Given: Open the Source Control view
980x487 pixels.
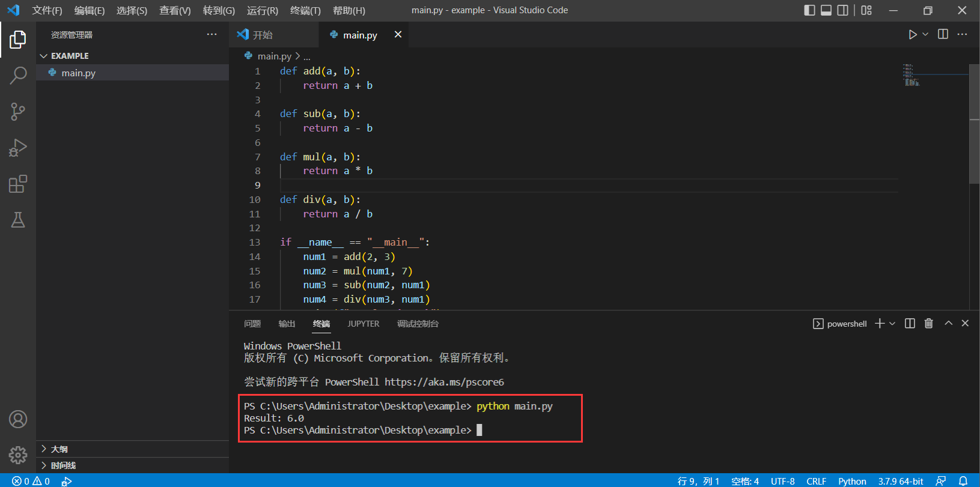Looking at the screenshot, I should click(18, 112).
